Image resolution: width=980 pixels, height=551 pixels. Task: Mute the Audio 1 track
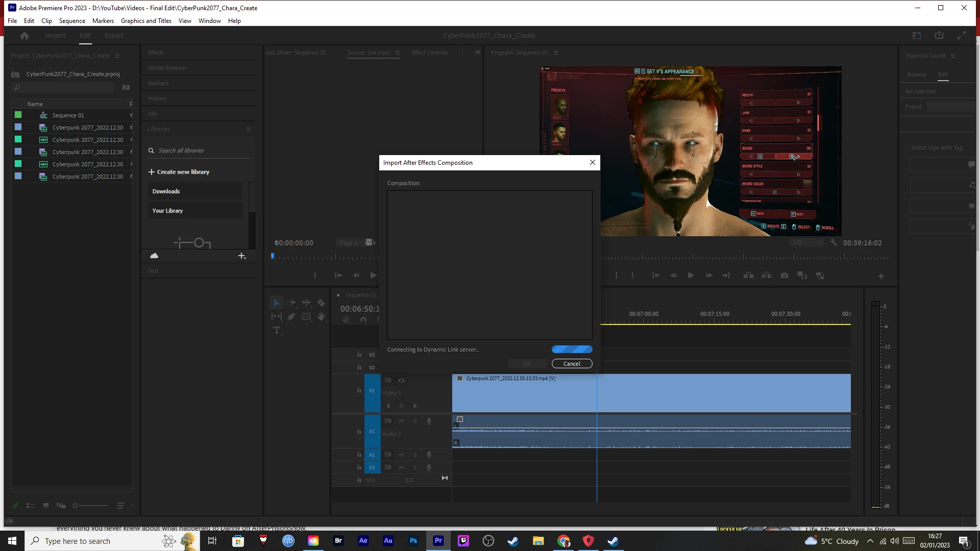click(x=402, y=421)
